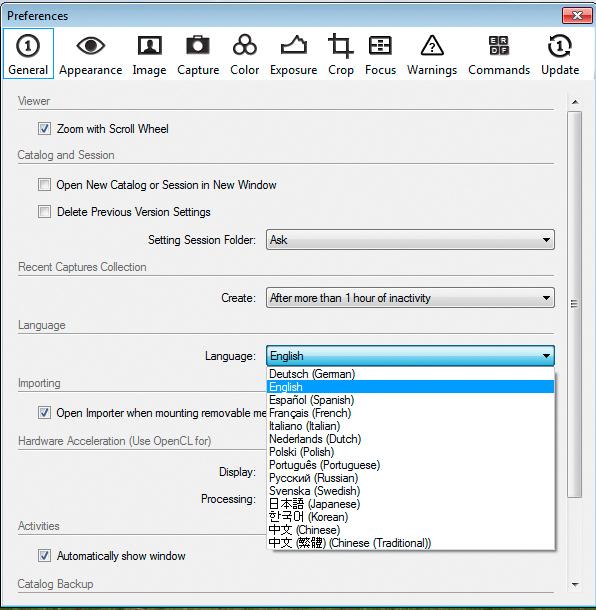Choose Nederlands (Dutch) language
The height and width of the screenshot is (610, 596).
click(410, 439)
